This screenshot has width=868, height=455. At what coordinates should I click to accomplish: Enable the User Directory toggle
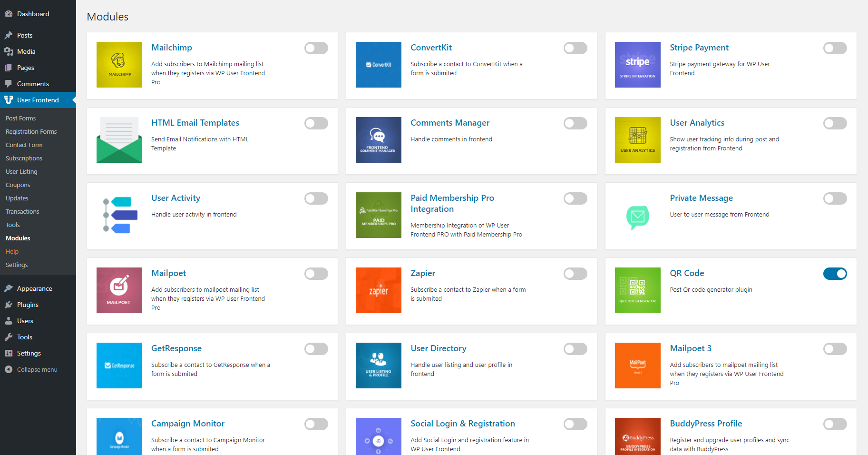point(575,349)
